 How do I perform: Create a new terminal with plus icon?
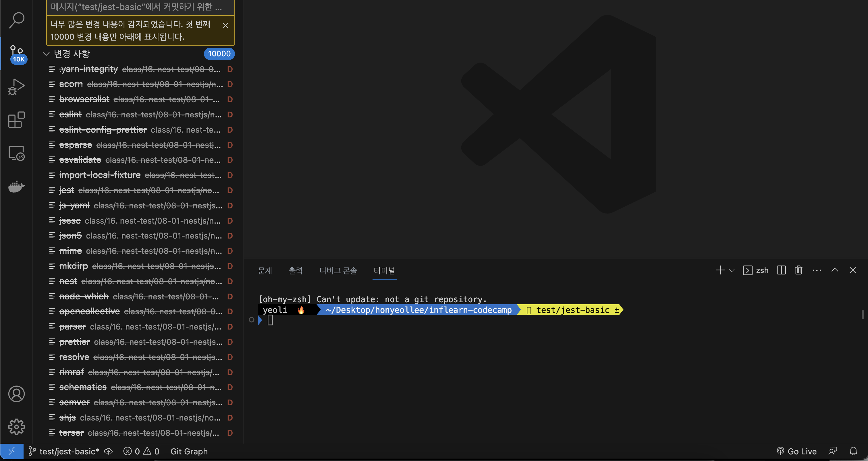(720, 270)
